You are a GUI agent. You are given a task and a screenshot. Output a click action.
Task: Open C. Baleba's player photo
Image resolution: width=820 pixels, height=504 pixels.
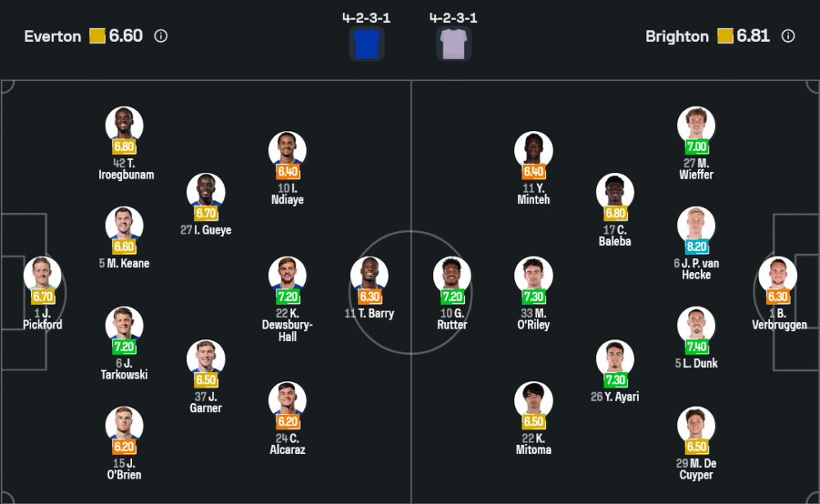[x=615, y=191]
